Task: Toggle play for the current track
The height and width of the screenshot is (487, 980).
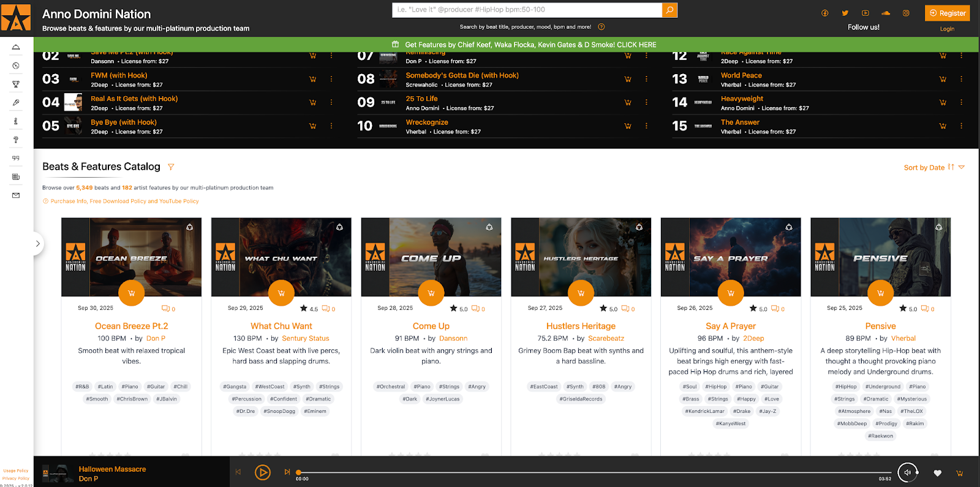Action: point(262,472)
